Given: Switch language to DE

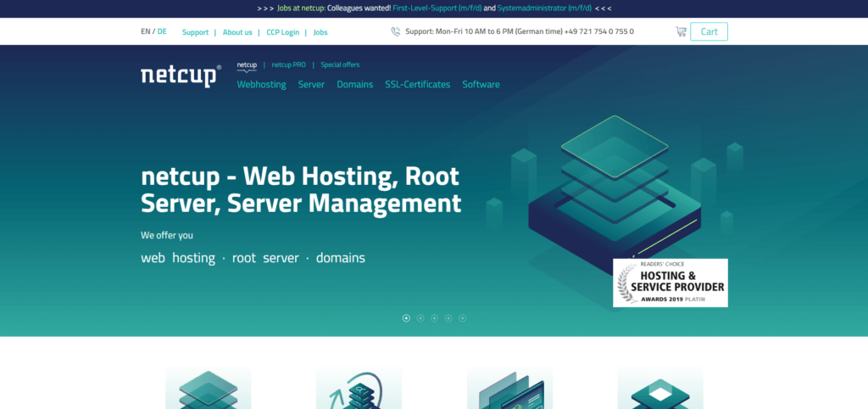Looking at the screenshot, I should click(162, 31).
